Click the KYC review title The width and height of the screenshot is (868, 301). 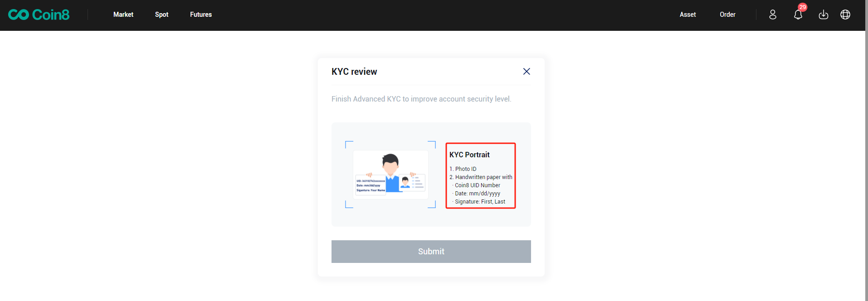(x=354, y=72)
